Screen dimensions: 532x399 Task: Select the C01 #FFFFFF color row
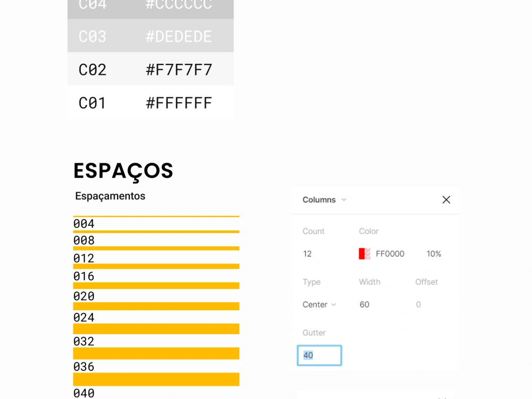point(151,103)
